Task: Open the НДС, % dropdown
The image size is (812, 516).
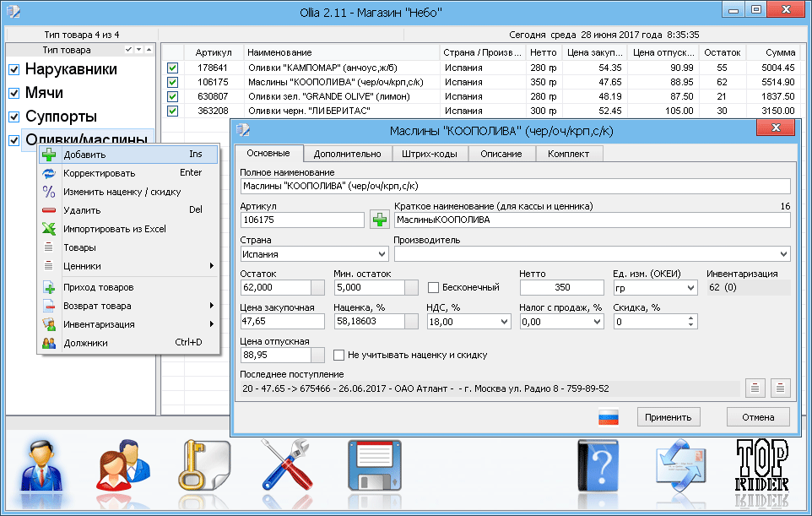Action: [x=504, y=322]
